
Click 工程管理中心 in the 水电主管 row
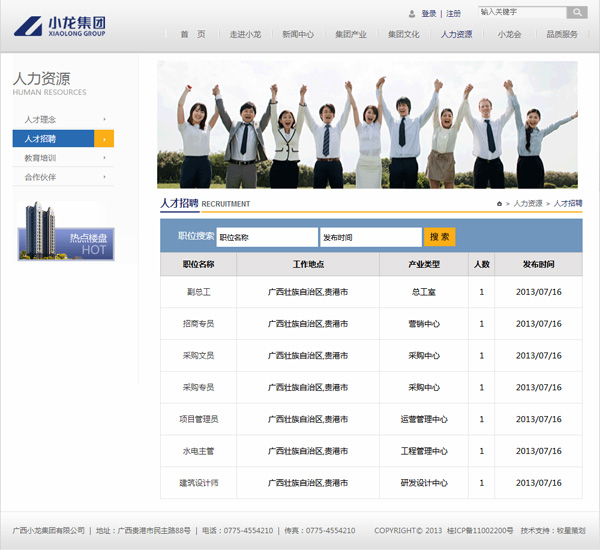tap(424, 451)
